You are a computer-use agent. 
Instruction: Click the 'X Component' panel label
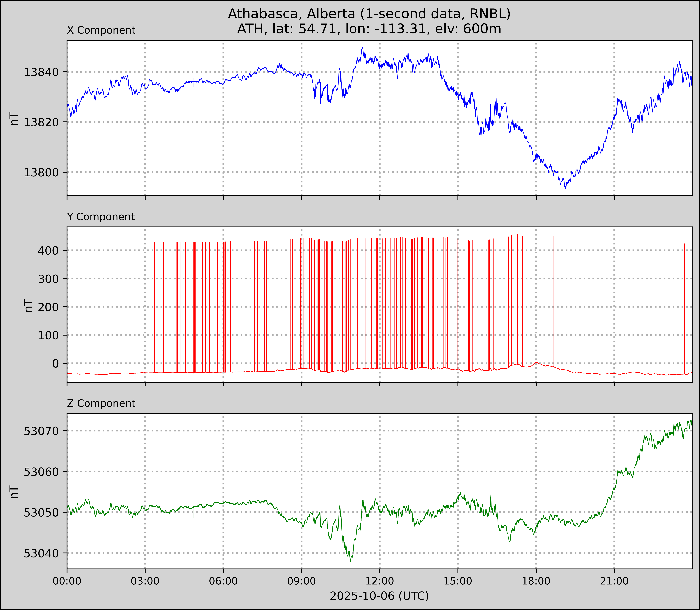point(101,30)
